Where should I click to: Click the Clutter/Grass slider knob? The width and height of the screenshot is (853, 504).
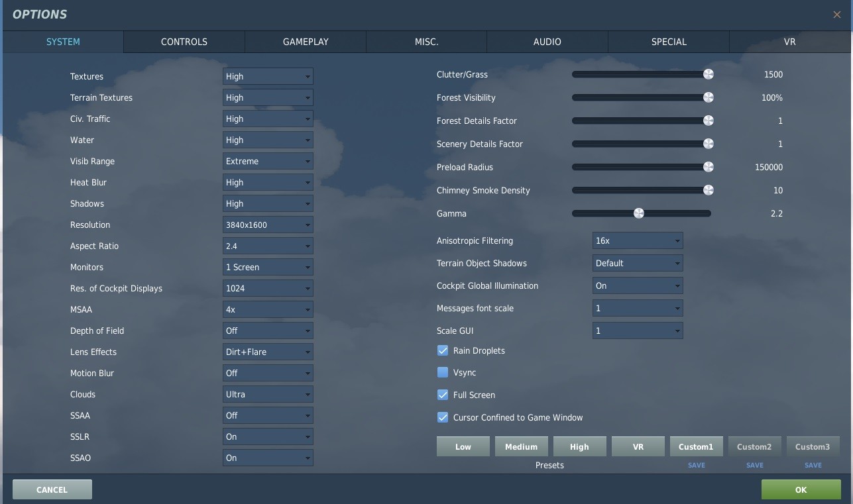[x=709, y=74]
